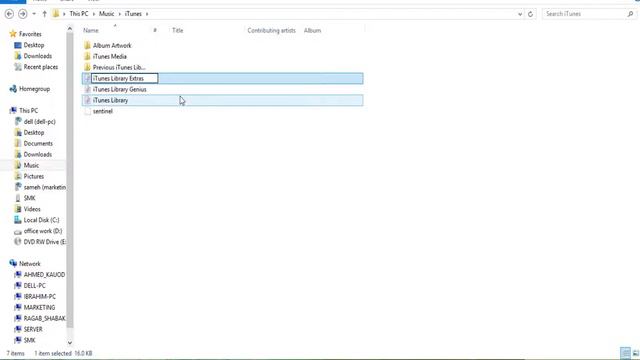
Task: Select Music in the address path
Action: pos(107,14)
